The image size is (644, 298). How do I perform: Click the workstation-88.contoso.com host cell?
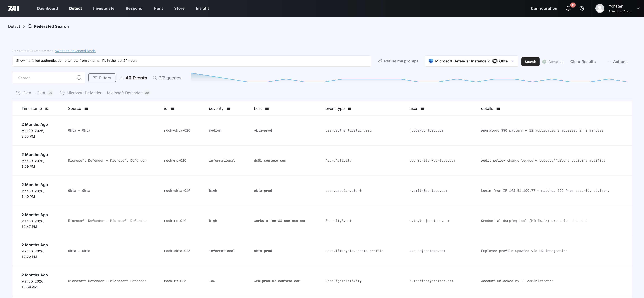coord(280,221)
